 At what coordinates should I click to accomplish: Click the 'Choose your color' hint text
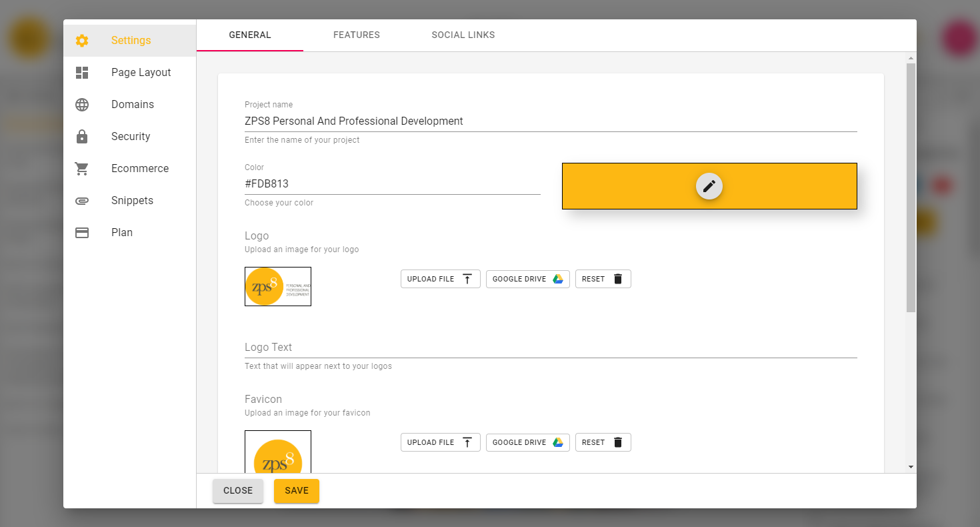tap(279, 203)
